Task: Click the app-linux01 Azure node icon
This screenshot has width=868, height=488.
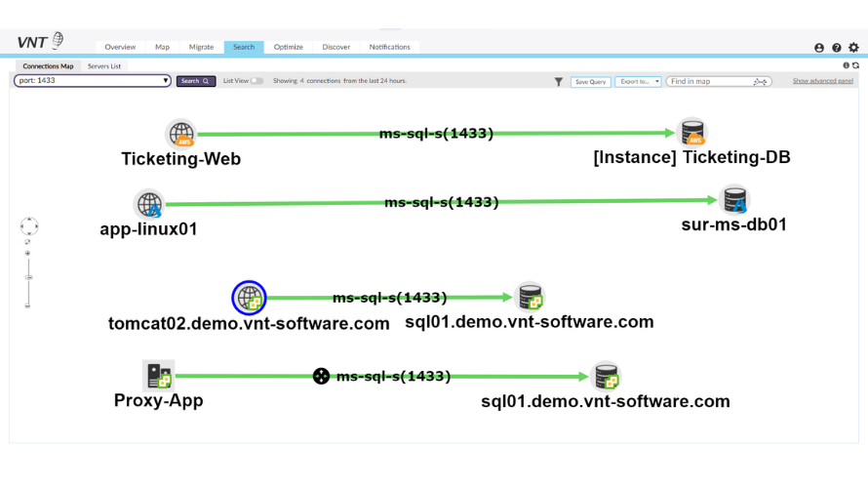Action: (149, 204)
